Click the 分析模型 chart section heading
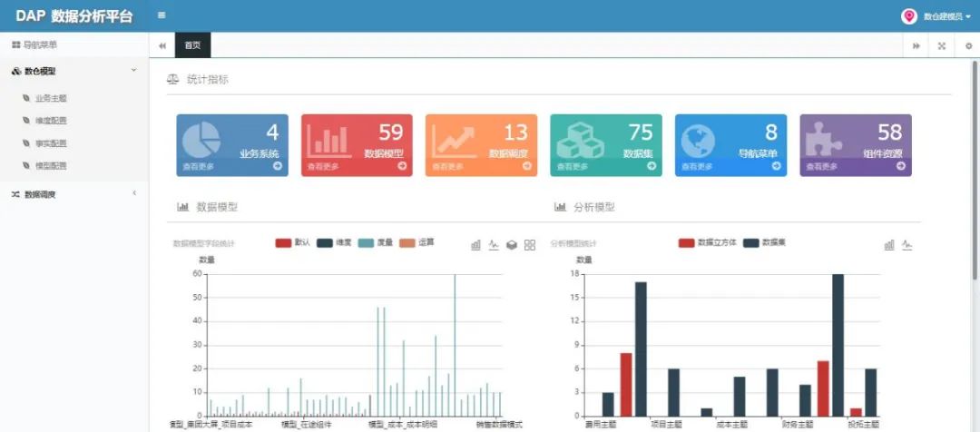 pos(593,207)
